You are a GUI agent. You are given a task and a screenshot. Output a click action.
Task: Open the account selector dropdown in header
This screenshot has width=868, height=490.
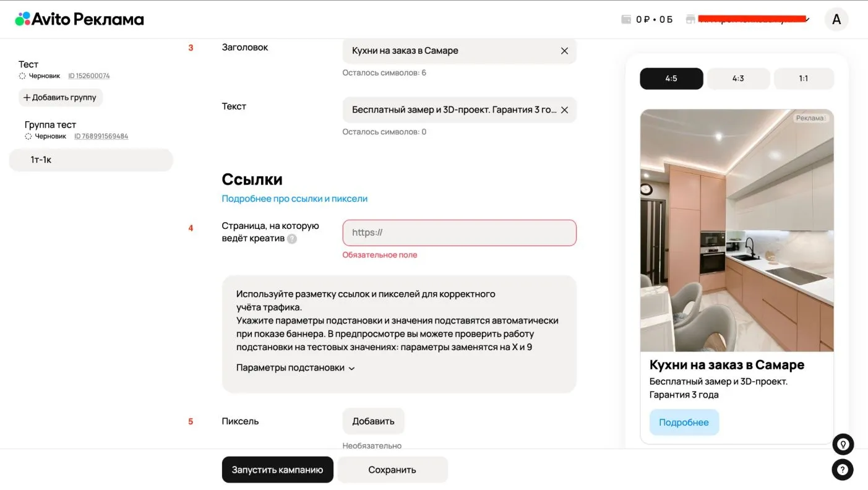click(747, 19)
